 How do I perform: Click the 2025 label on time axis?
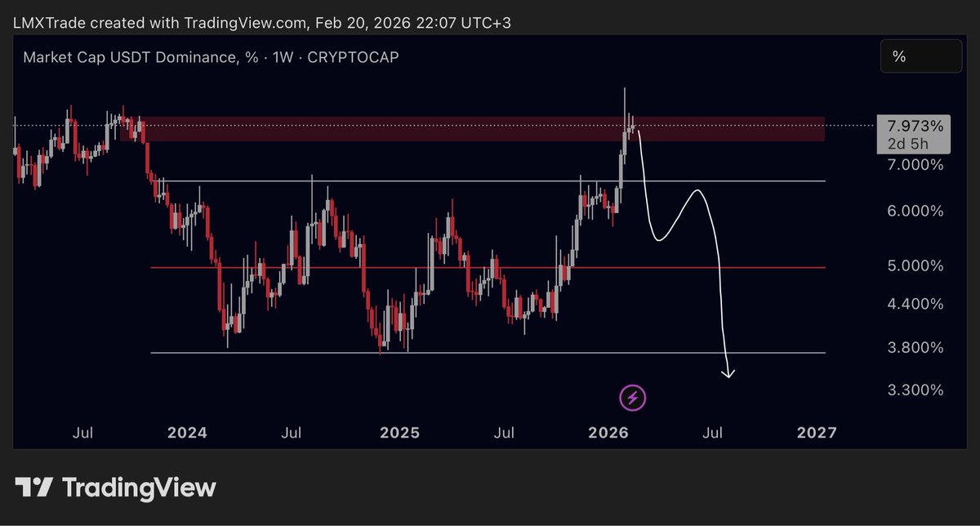click(x=401, y=432)
